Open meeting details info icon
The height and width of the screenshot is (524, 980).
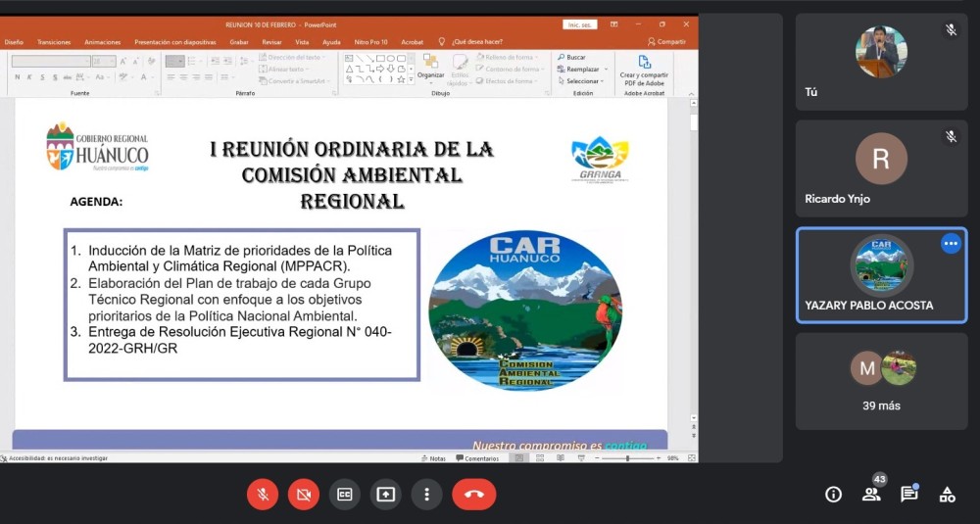[833, 495]
